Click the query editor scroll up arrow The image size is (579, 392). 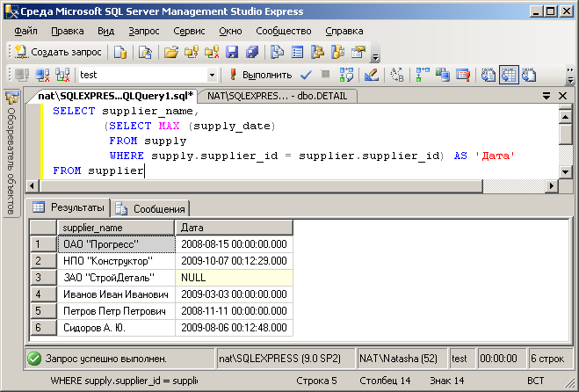pyautogui.click(x=565, y=117)
